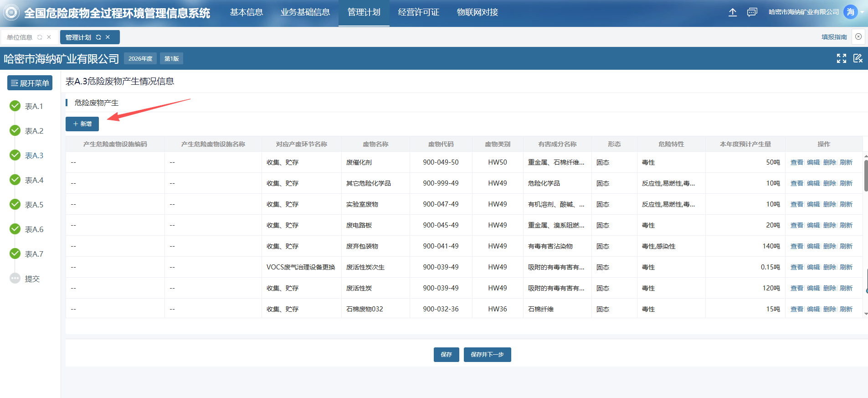Image resolution: width=868 pixels, height=398 pixels.
Task: Reload the 单位信息 tab with its refresh icon
Action: click(x=40, y=37)
